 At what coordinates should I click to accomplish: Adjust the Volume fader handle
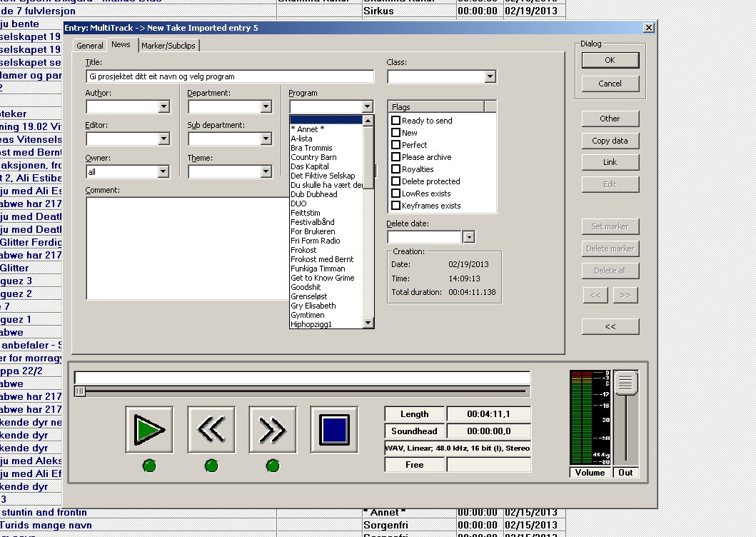pyautogui.click(x=626, y=383)
